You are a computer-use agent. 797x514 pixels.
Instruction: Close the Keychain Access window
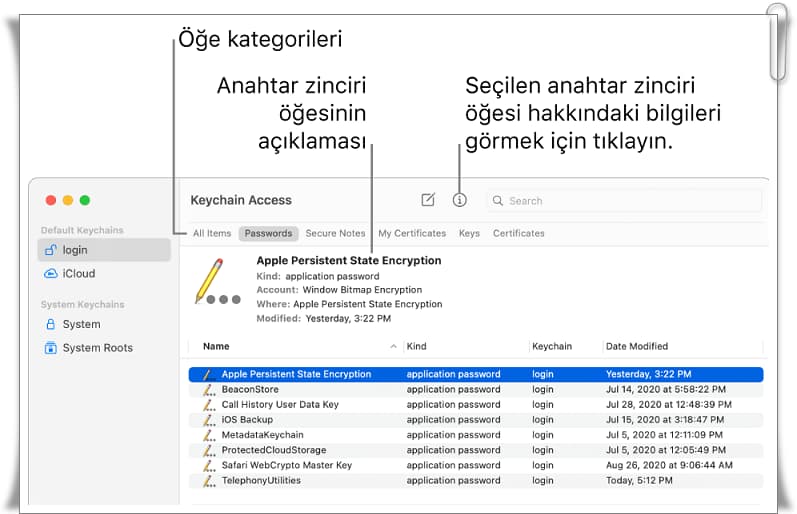51,200
